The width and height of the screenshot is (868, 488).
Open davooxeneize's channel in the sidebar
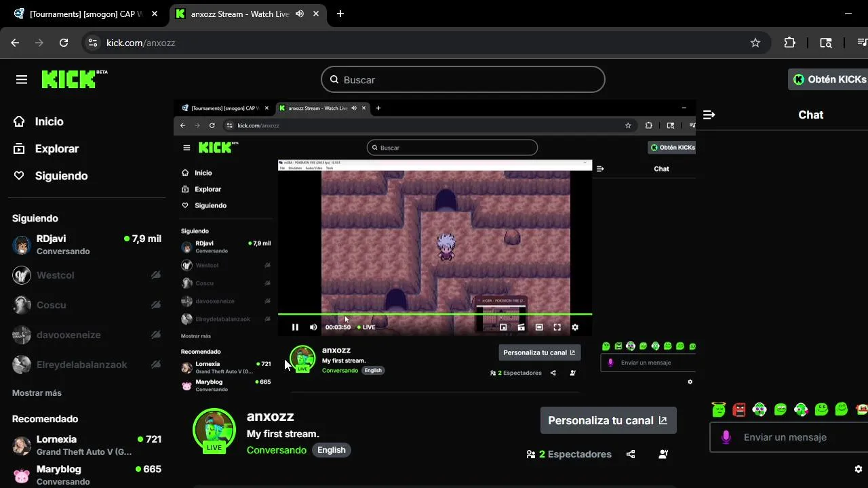pos(87,335)
